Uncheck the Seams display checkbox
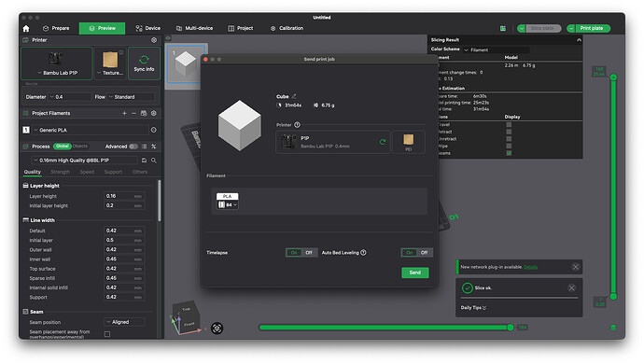Viewport: 644px width, 364px height. point(509,153)
